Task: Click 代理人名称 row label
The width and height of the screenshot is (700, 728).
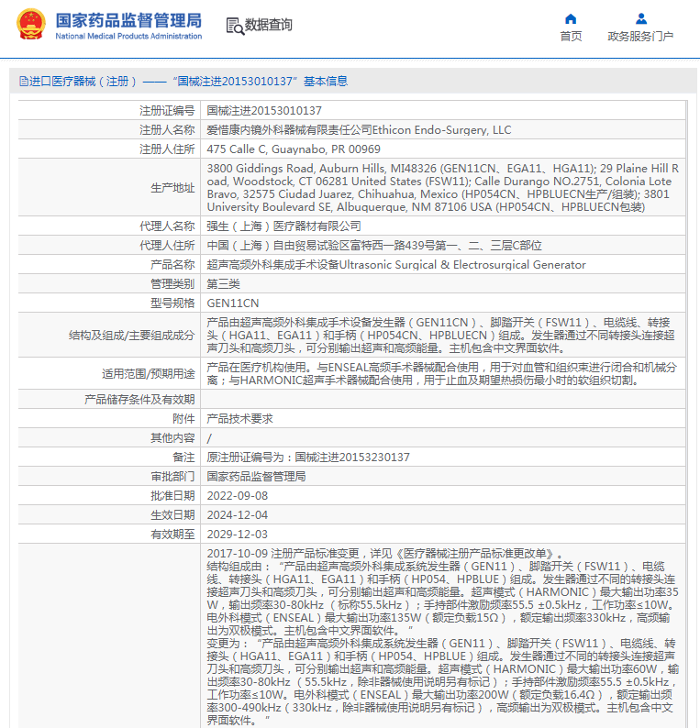Action: click(167, 226)
